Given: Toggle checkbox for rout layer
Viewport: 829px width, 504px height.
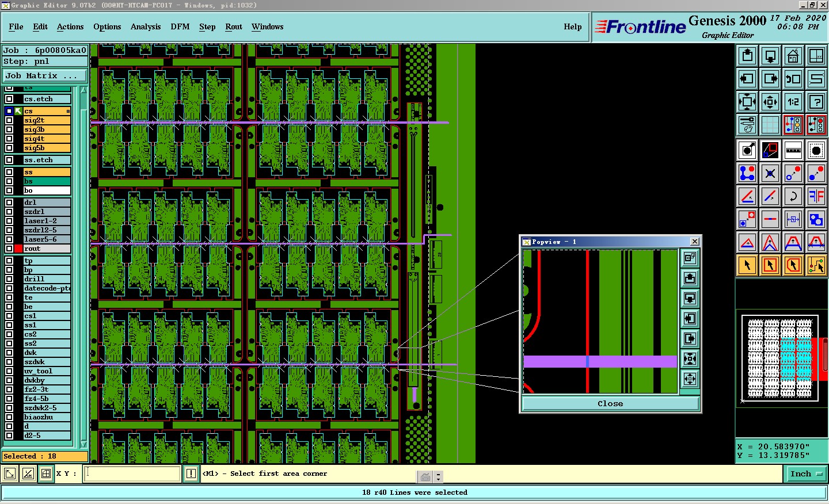Looking at the screenshot, I should (x=9, y=249).
